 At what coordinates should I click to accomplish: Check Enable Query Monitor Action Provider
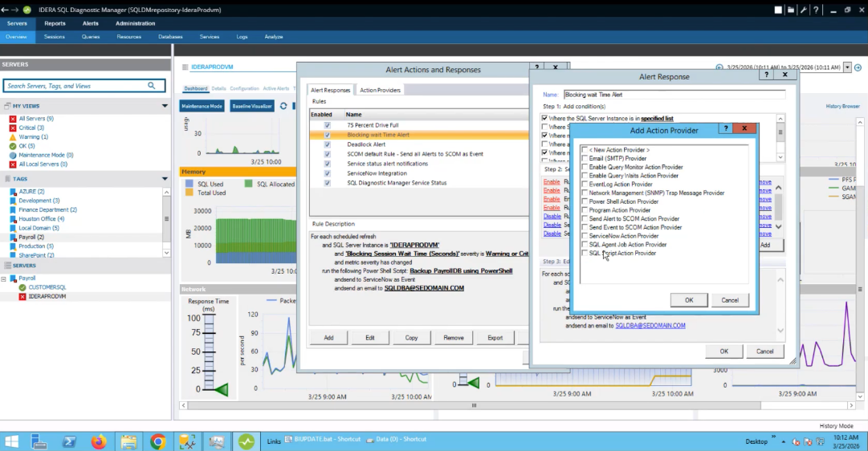coord(585,167)
